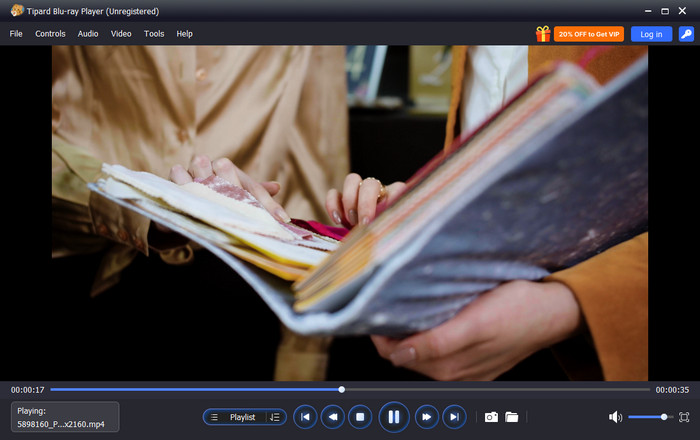Open the File menu
This screenshot has width=700, height=440.
pos(16,34)
